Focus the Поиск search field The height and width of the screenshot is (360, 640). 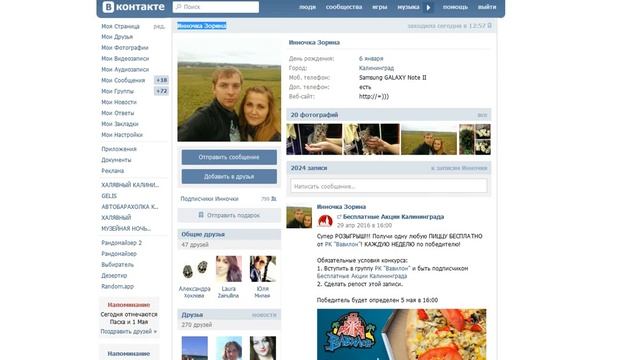click(216, 7)
